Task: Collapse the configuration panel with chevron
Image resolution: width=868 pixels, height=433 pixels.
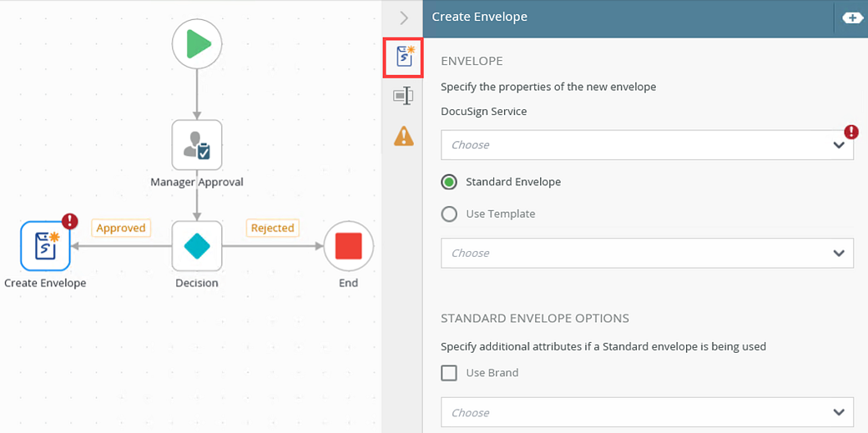Action: click(404, 18)
